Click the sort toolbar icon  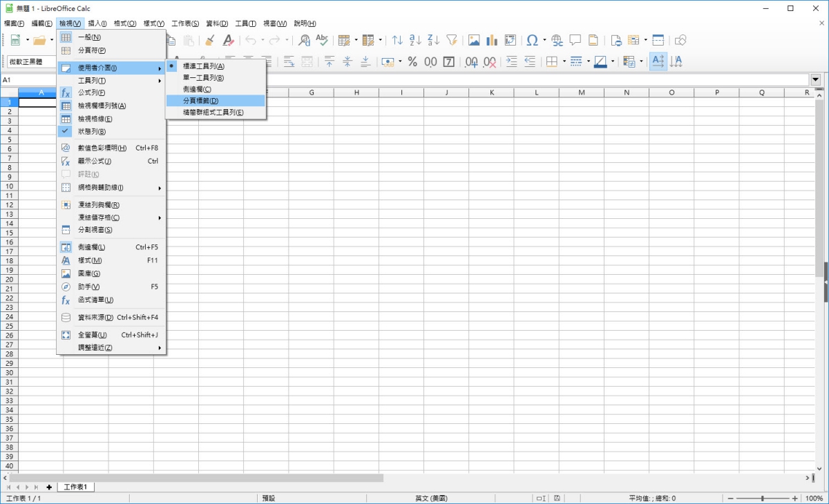click(x=397, y=40)
